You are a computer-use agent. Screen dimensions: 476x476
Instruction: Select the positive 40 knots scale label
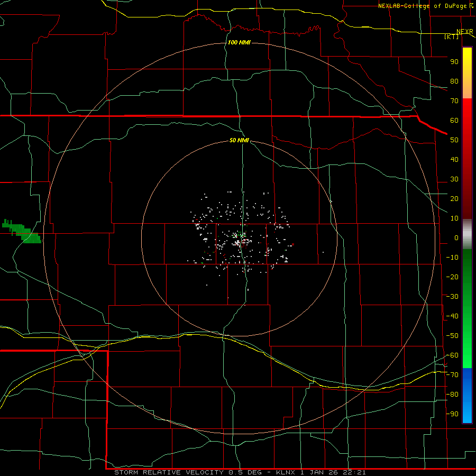point(454,160)
